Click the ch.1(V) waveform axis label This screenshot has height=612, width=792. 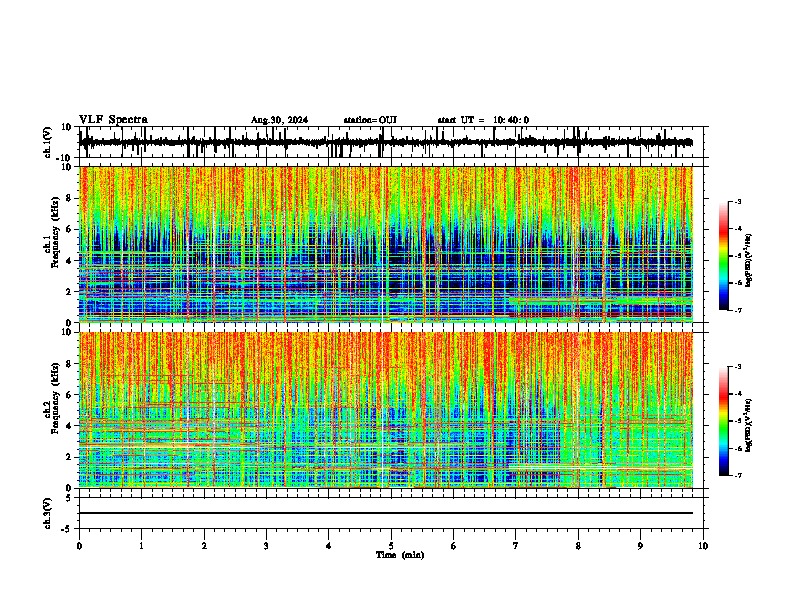[x=48, y=142]
